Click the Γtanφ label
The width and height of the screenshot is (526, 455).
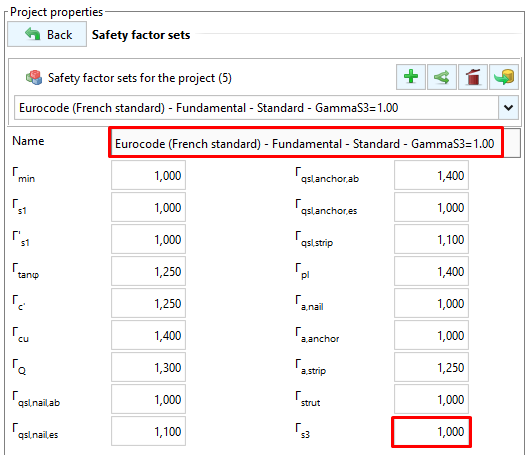click(26, 271)
